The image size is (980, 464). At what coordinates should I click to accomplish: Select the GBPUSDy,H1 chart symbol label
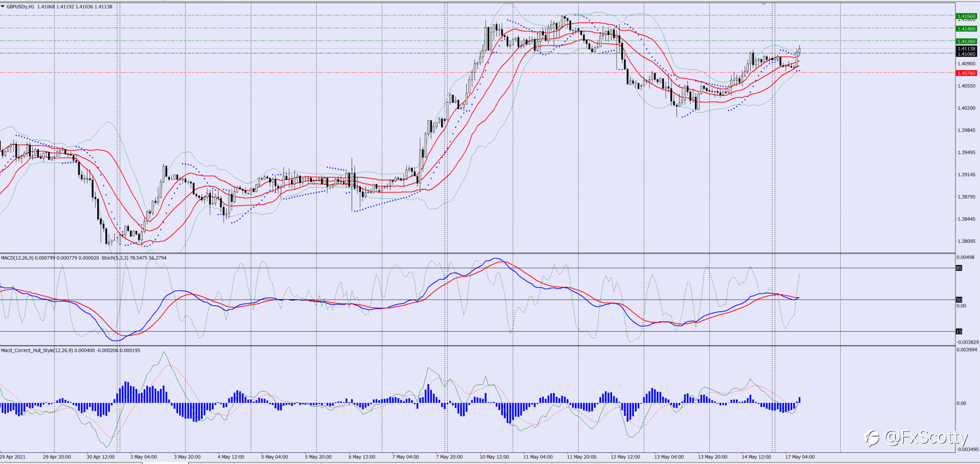pyautogui.click(x=20, y=7)
